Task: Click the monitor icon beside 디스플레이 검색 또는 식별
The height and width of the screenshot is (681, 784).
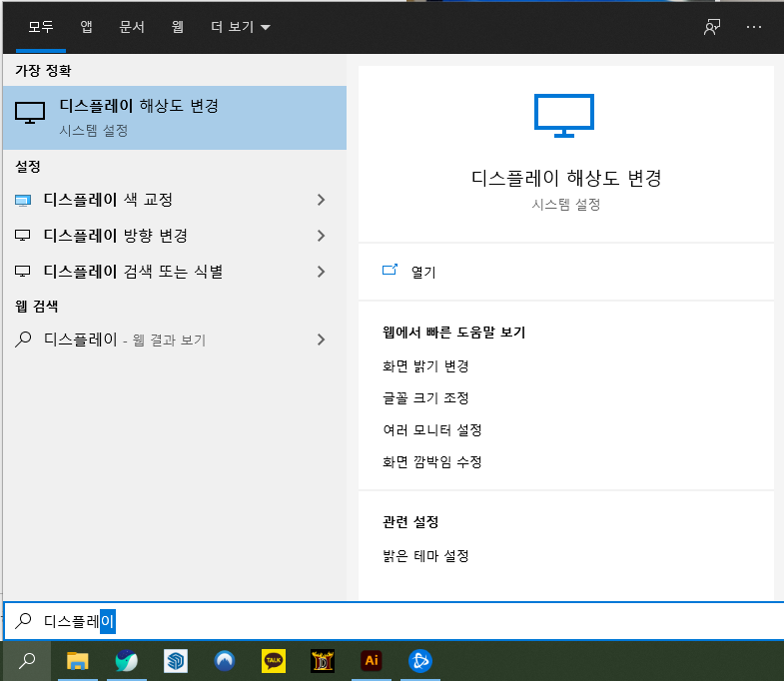Action: tap(23, 272)
